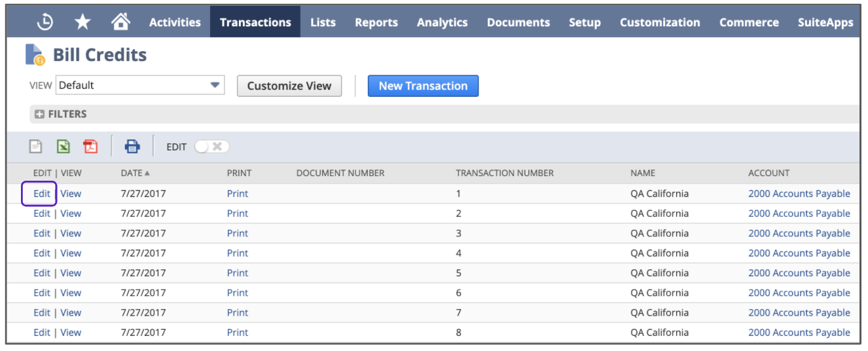Click the New Transaction button

pos(423,86)
